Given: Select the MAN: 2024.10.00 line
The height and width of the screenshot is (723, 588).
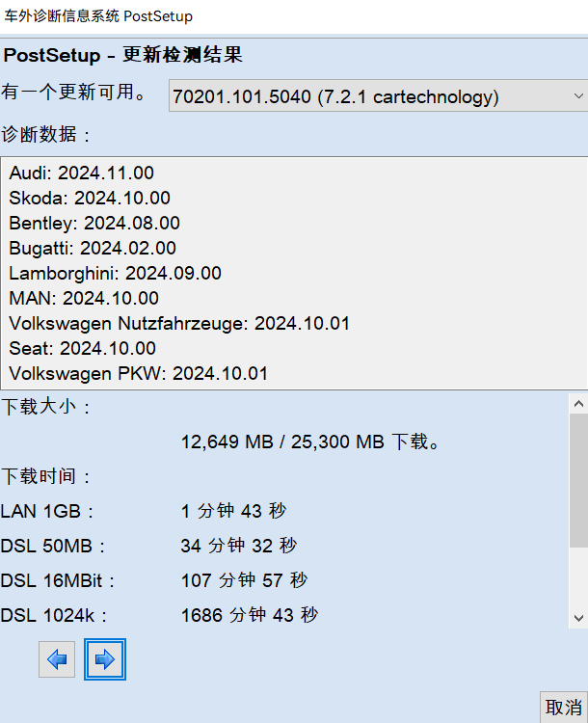Looking at the screenshot, I should [x=84, y=298].
